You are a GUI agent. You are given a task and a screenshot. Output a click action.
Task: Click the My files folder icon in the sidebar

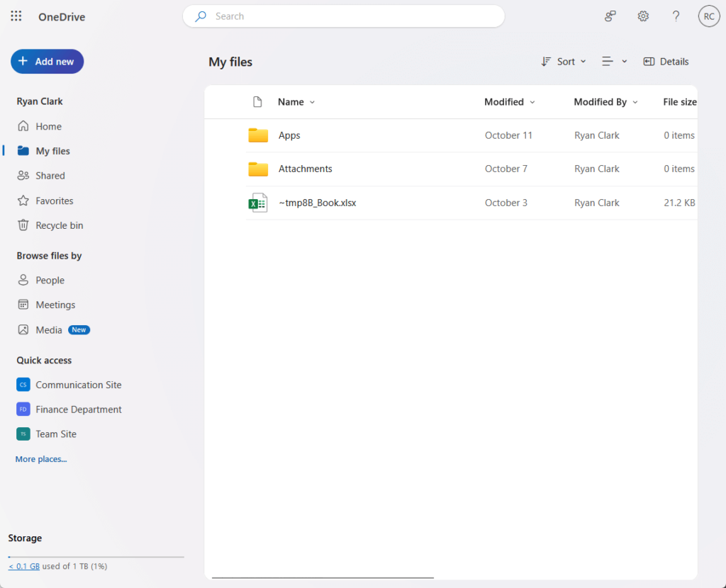click(x=23, y=151)
